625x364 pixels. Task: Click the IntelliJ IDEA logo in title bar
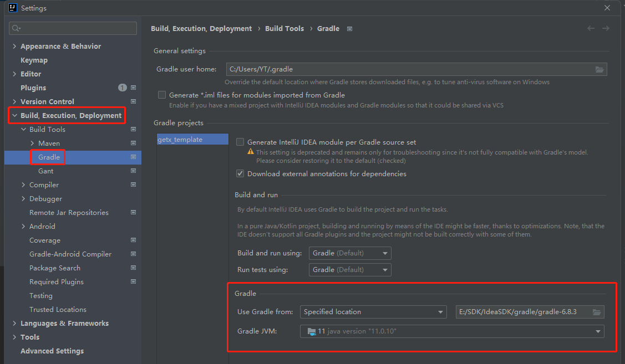tap(13, 8)
